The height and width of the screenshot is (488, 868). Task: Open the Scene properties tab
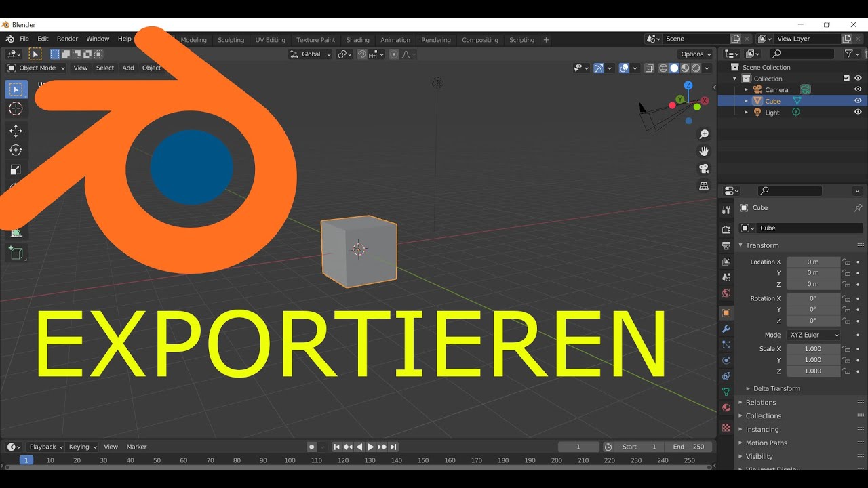pyautogui.click(x=726, y=277)
